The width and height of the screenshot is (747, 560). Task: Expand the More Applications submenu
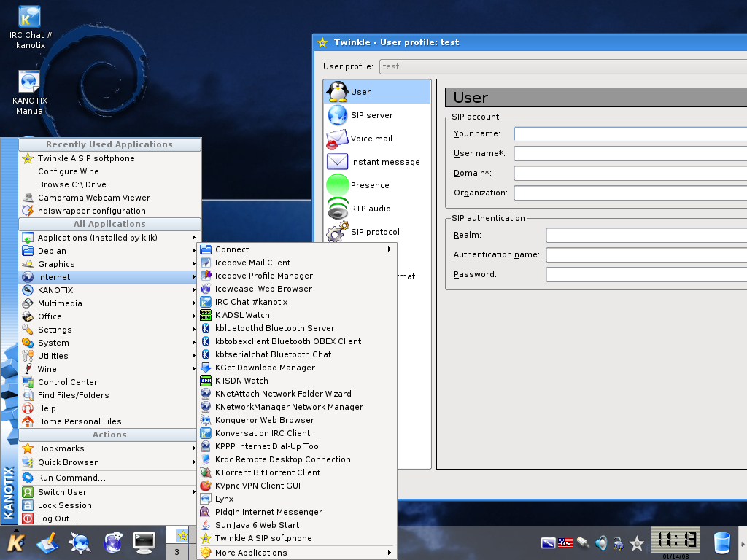(298, 553)
